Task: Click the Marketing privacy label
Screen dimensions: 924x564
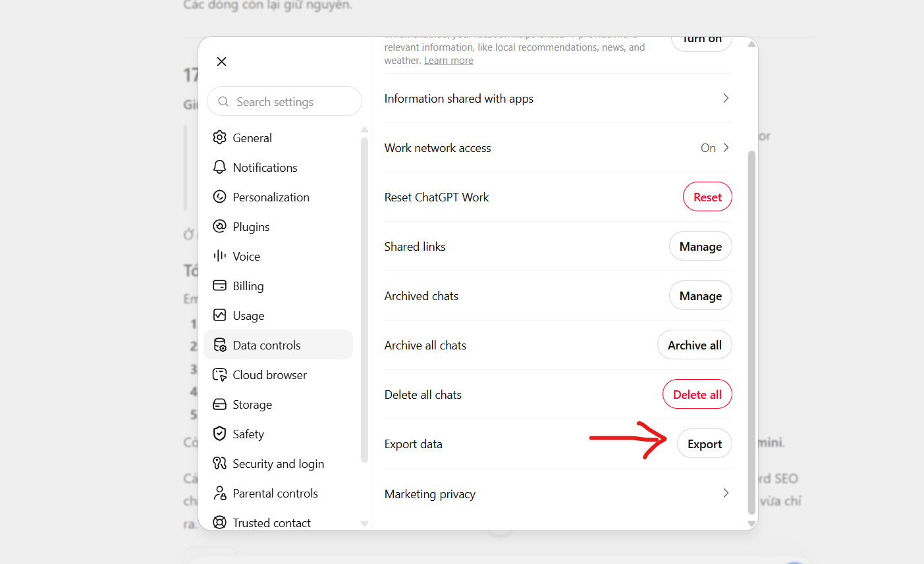Action: click(430, 494)
